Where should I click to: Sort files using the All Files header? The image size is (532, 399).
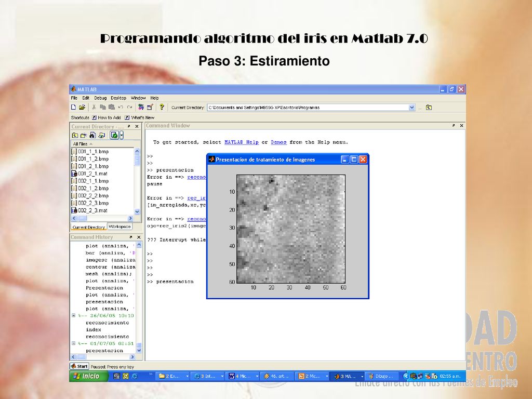click(x=102, y=144)
